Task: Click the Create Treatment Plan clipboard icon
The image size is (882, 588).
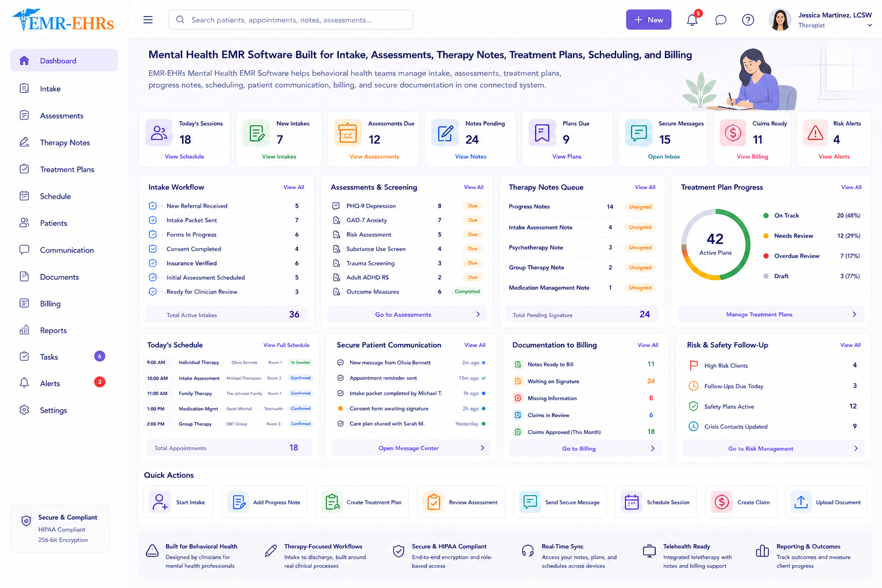Action: [332, 502]
